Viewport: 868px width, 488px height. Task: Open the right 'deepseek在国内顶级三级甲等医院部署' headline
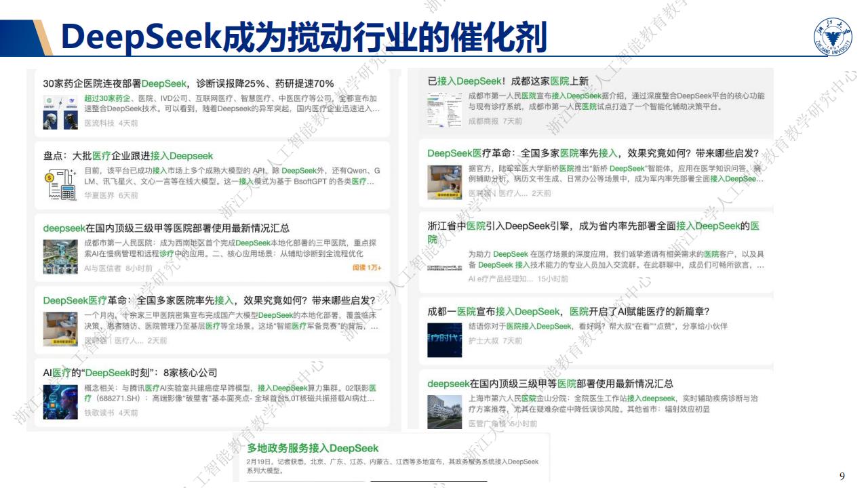coord(550,384)
